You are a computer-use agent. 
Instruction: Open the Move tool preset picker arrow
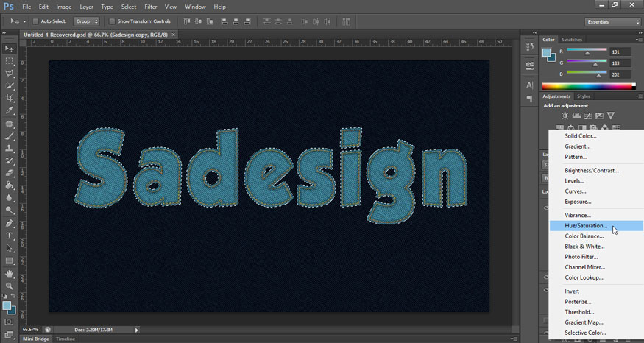tap(24, 22)
